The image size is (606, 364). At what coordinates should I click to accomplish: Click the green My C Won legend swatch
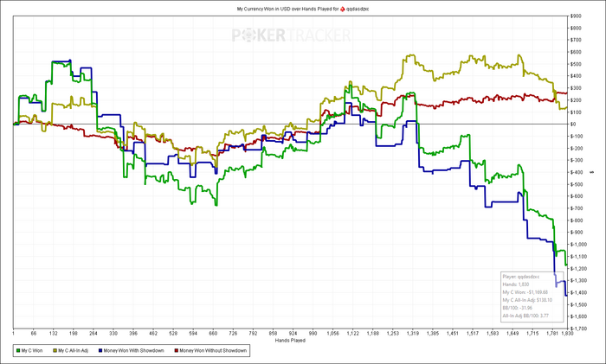[18, 351]
